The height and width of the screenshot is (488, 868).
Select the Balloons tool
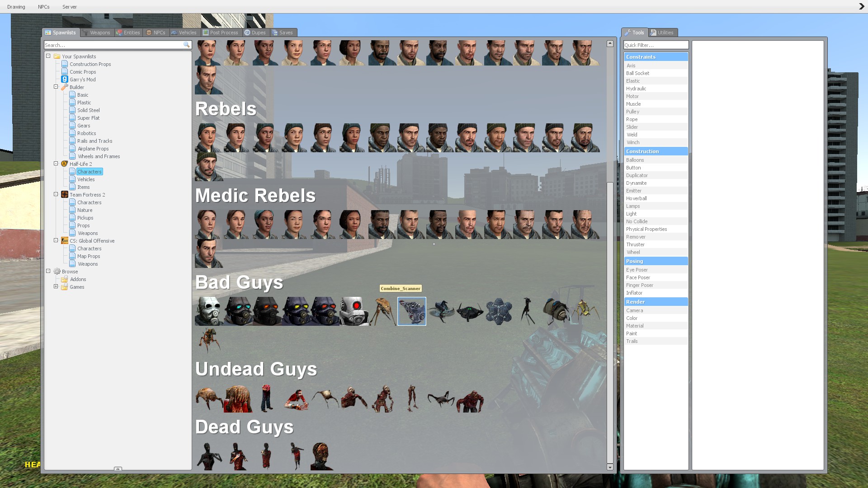656,160
